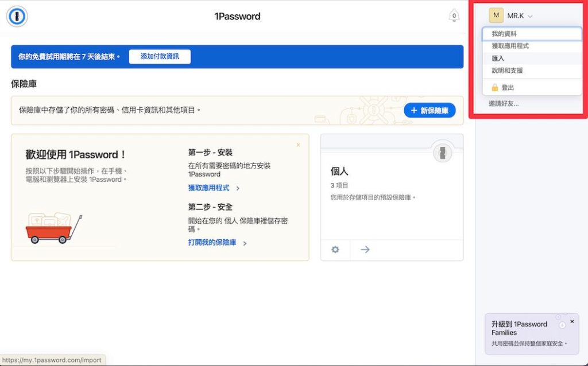Click 升級到 1Password Families promo card
The height and width of the screenshot is (366, 588).
(532, 334)
